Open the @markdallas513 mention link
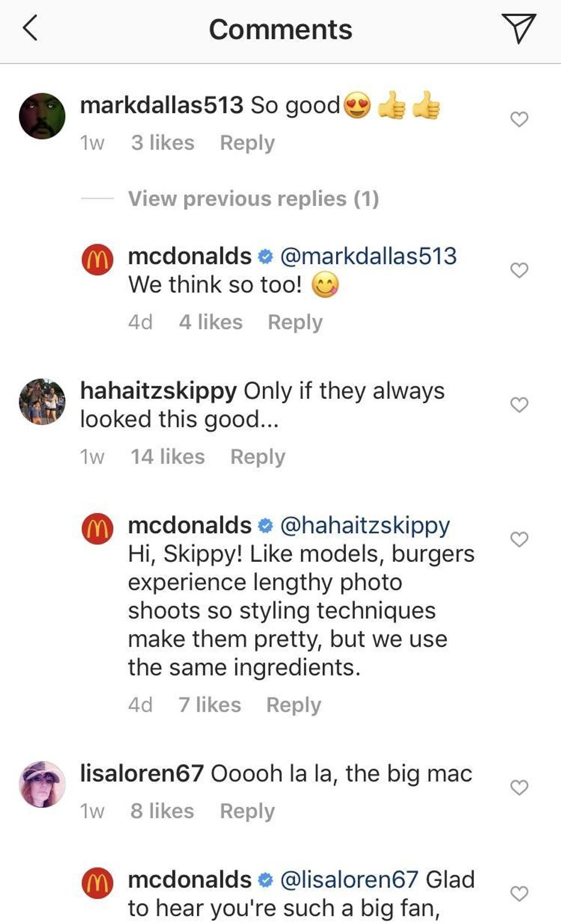The height and width of the screenshot is (924, 561). click(368, 256)
